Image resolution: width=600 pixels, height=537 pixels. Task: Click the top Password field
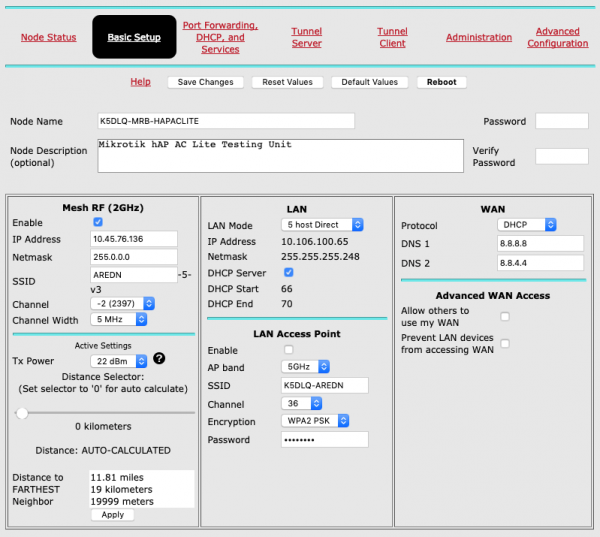(x=562, y=121)
